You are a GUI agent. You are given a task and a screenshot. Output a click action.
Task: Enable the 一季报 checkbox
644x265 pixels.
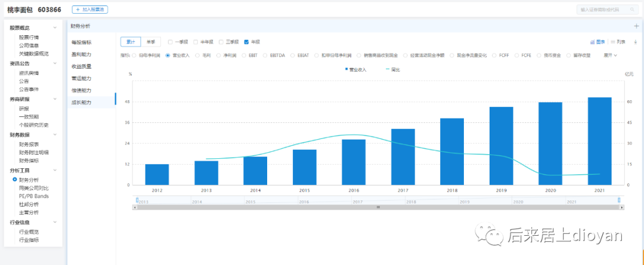point(171,42)
